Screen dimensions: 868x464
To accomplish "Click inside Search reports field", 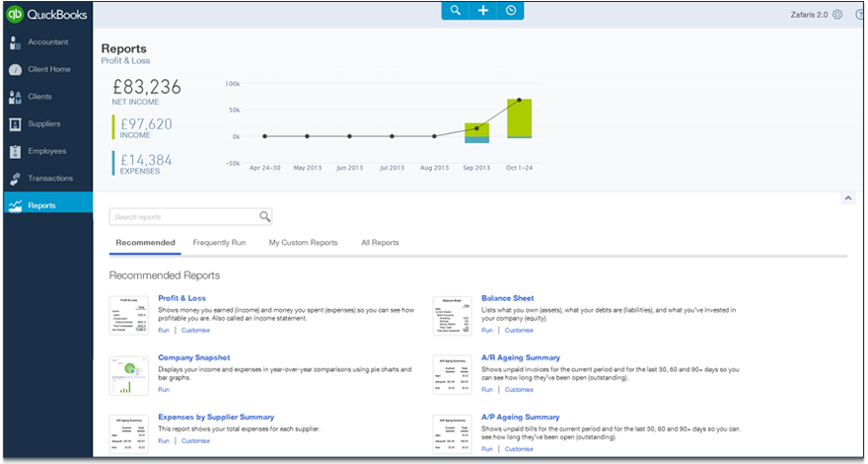I will 190,217.
